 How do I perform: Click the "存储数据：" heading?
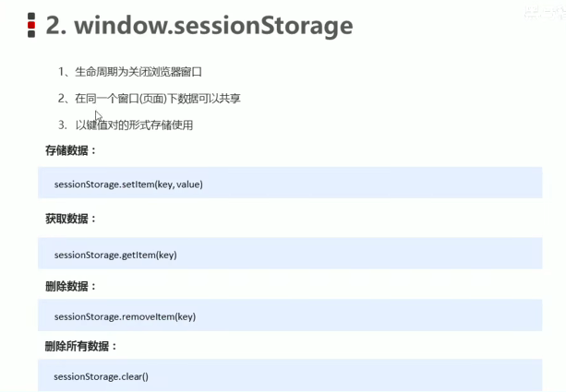pyautogui.click(x=71, y=150)
